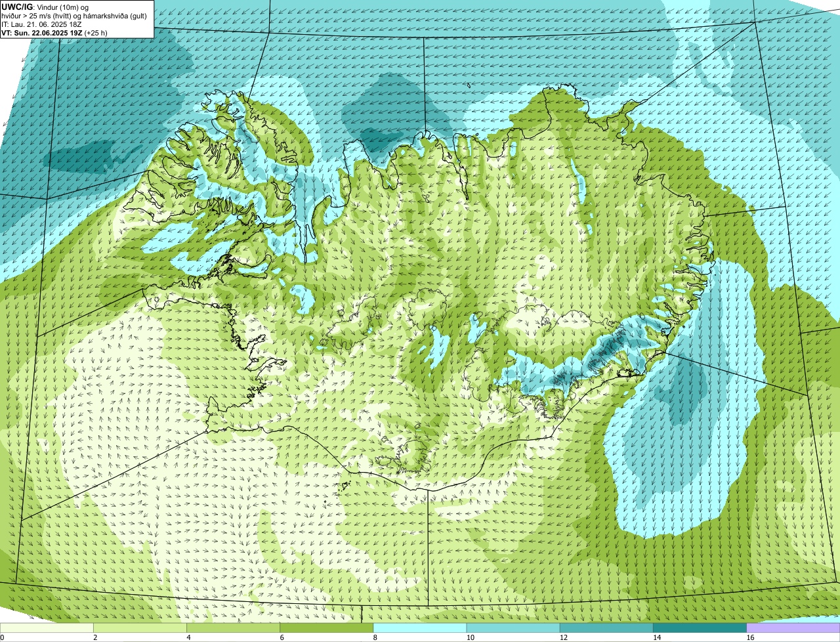Click the 12–14 m/s teal legend swatch
This screenshot has width=840, height=642.
tap(606, 628)
